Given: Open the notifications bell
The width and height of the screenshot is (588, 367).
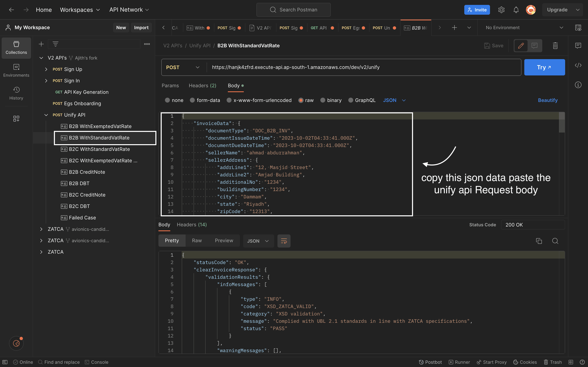Looking at the screenshot, I should coord(516,10).
